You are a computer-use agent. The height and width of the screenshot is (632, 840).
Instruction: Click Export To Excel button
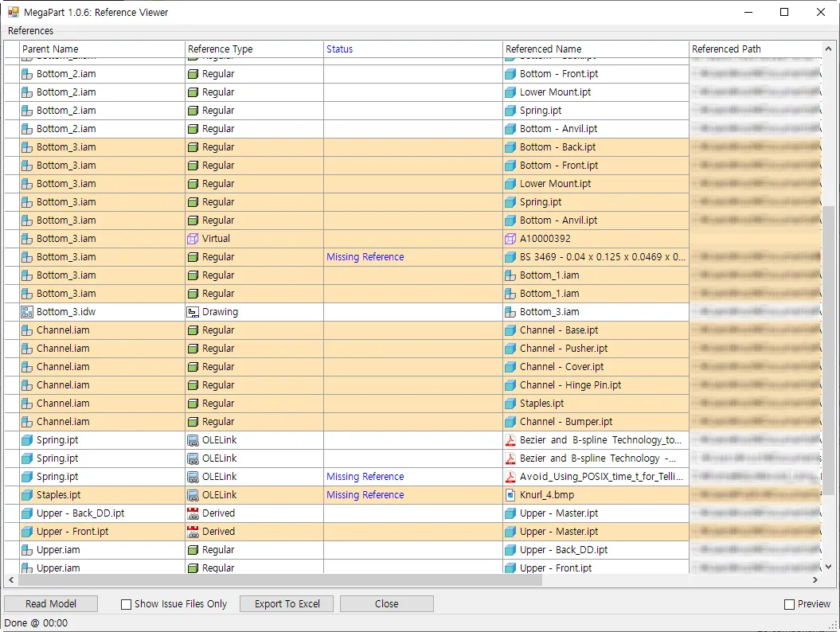[x=287, y=603]
